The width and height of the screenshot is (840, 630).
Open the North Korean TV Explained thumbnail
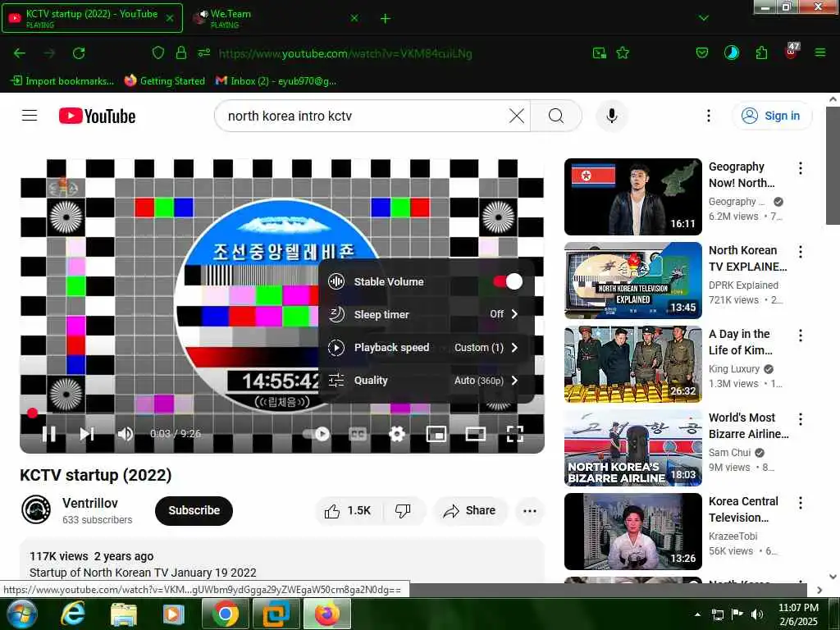click(x=633, y=281)
